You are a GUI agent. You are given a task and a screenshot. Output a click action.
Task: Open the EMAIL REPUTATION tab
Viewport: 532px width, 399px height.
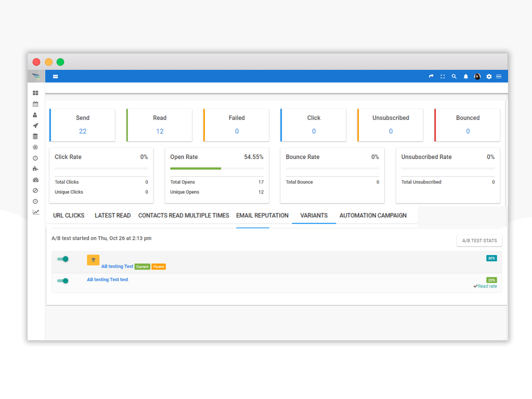[x=262, y=215]
